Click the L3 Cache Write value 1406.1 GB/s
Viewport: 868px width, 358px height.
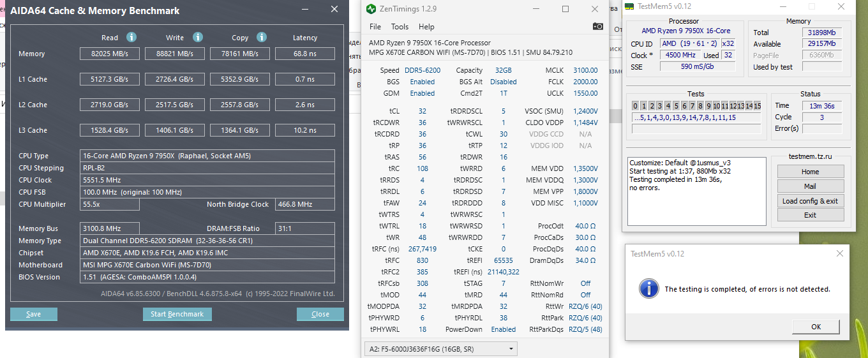[175, 130]
